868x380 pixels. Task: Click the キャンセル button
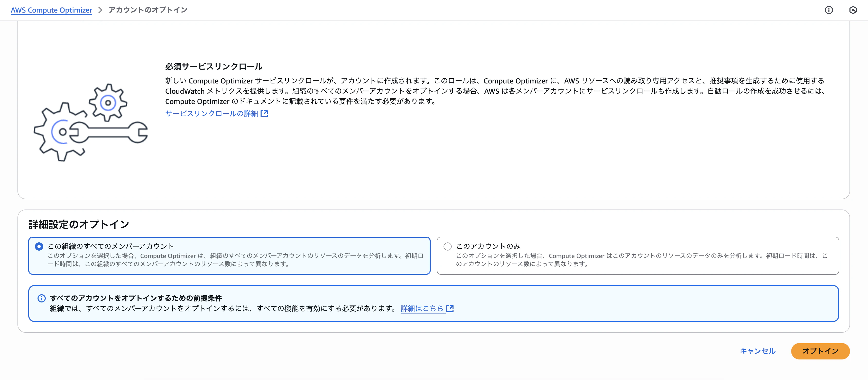pyautogui.click(x=758, y=351)
